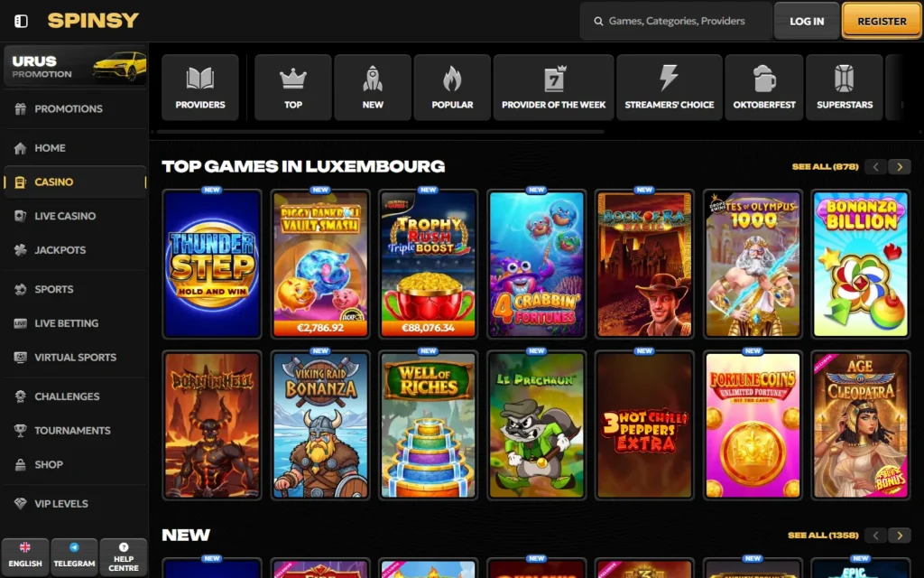Click See All (878) for top games
Screen dimensions: 924x578
825,167
